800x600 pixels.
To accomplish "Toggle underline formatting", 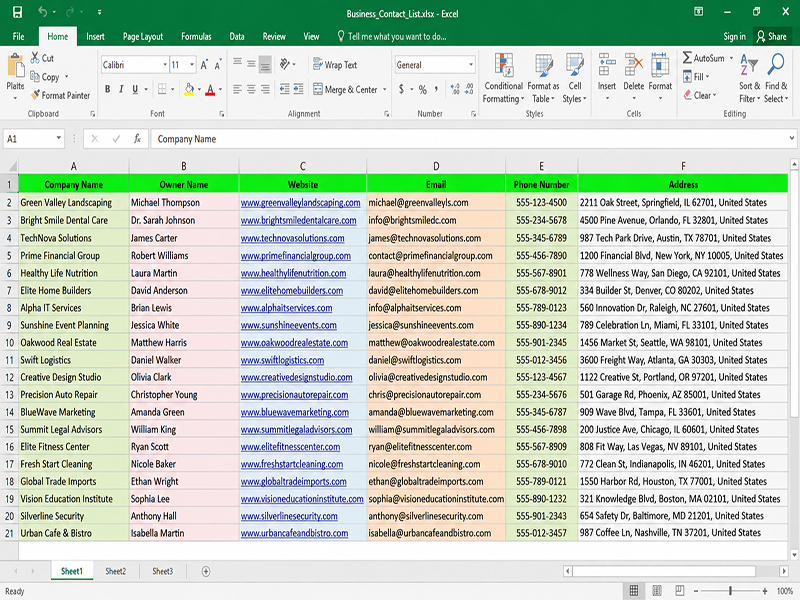I will coord(135,89).
